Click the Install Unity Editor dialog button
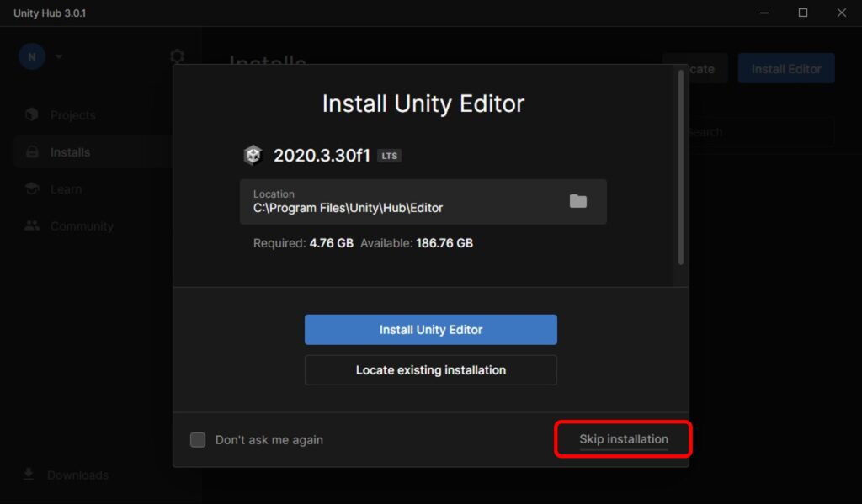This screenshot has width=862, height=504. click(x=430, y=330)
